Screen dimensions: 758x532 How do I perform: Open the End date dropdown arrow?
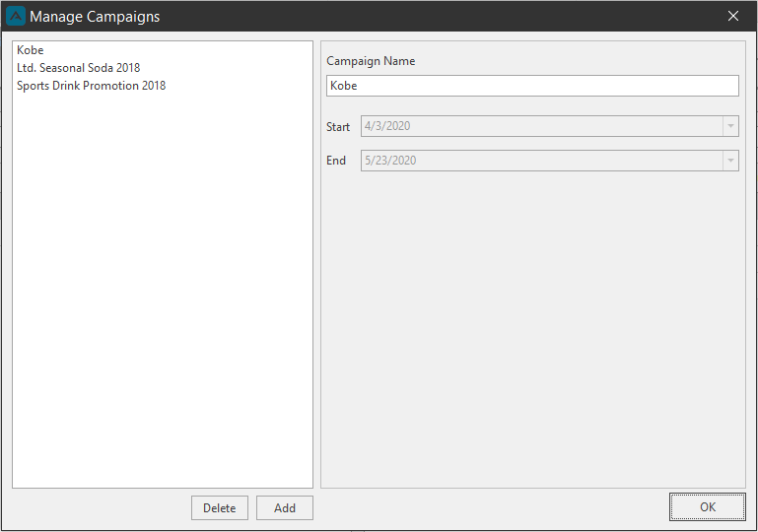point(730,161)
